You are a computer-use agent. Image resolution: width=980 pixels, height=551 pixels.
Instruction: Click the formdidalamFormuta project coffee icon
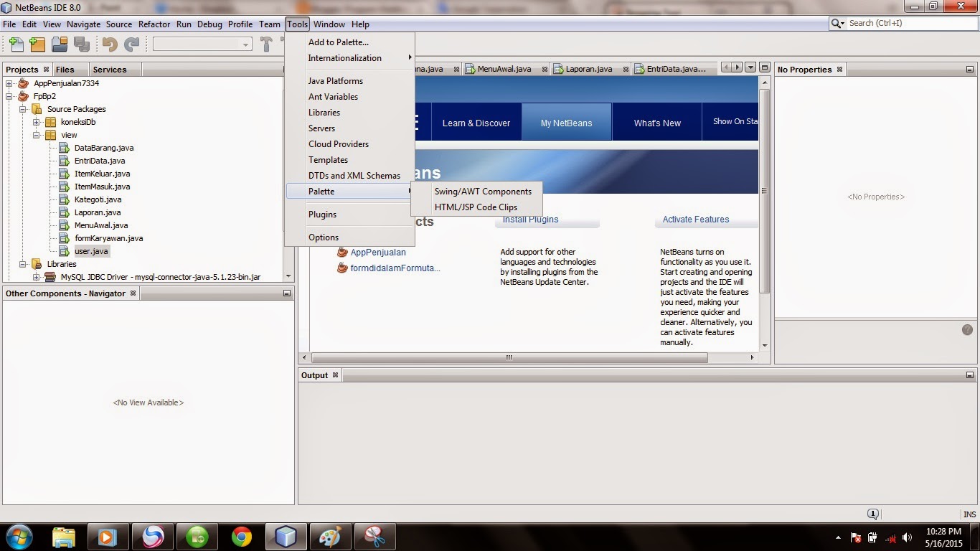click(343, 268)
